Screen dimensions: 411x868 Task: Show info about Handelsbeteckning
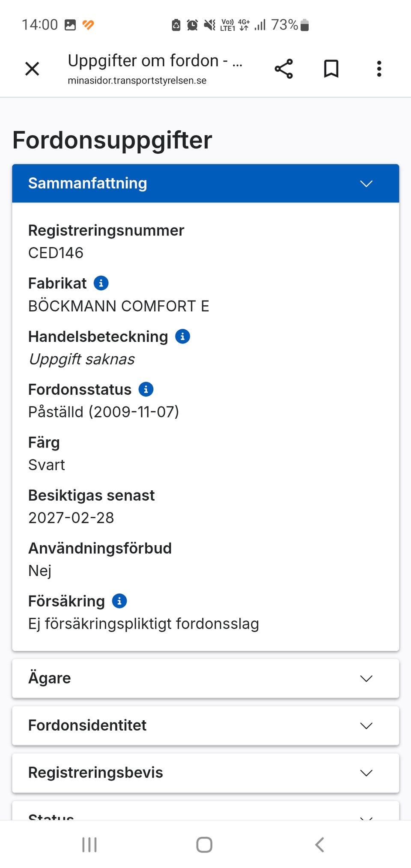(x=183, y=337)
